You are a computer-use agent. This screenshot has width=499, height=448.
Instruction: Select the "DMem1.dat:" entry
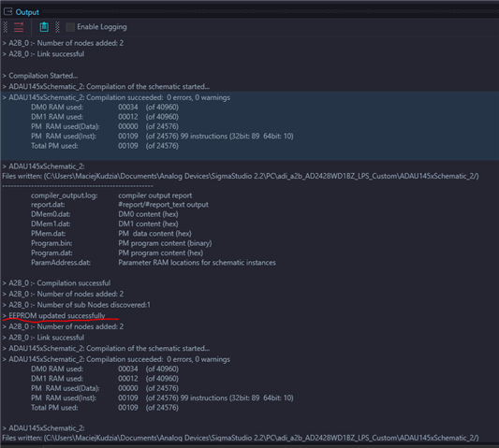coord(51,224)
